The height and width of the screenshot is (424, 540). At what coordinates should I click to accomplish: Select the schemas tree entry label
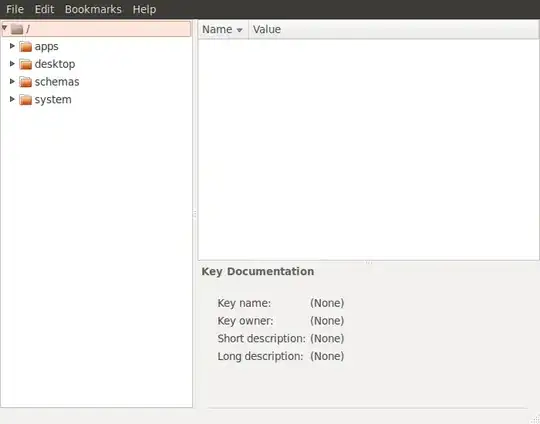coord(57,82)
